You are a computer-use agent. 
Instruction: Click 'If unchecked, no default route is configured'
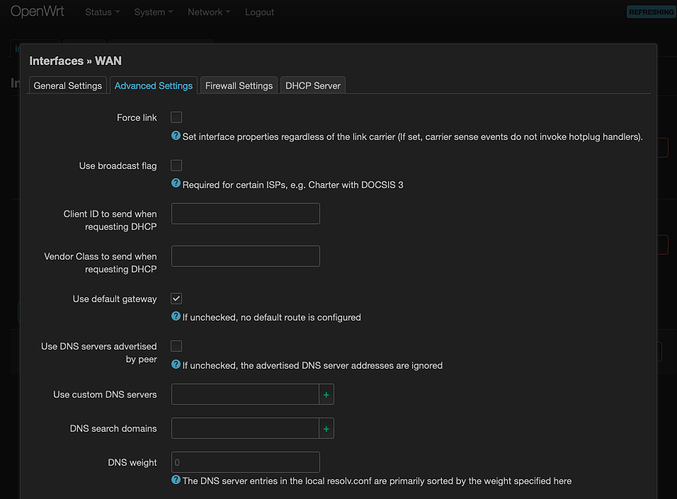272,317
